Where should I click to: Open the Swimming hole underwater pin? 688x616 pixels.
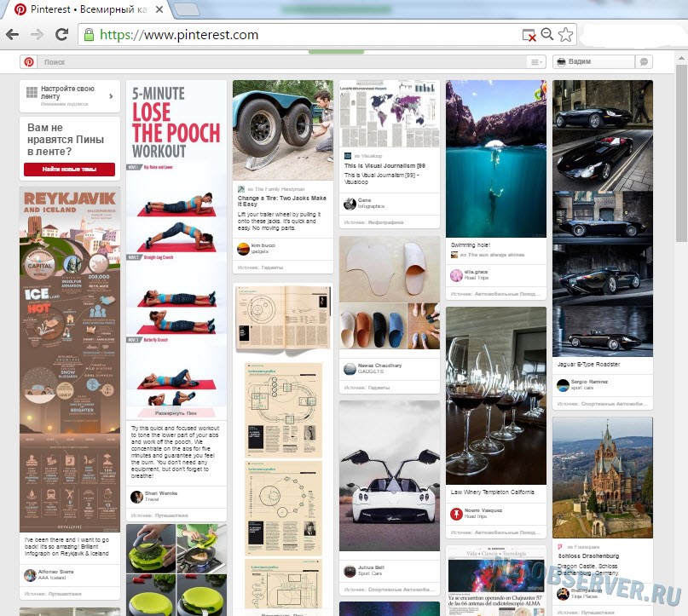(496, 158)
